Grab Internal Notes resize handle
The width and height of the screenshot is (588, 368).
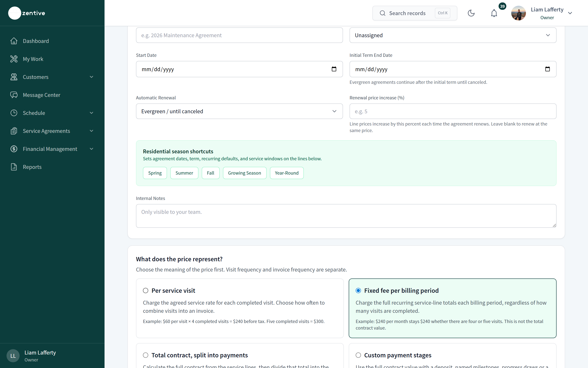[554, 225]
